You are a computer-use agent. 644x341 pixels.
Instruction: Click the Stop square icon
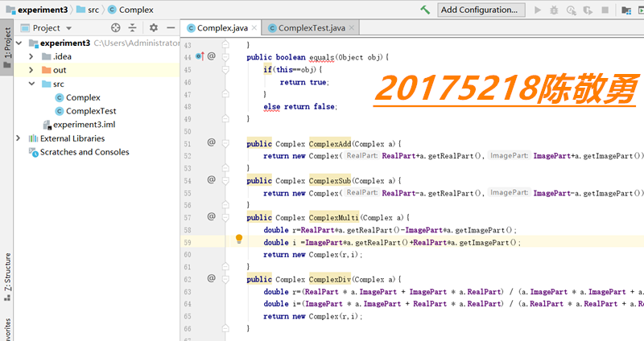(x=605, y=10)
